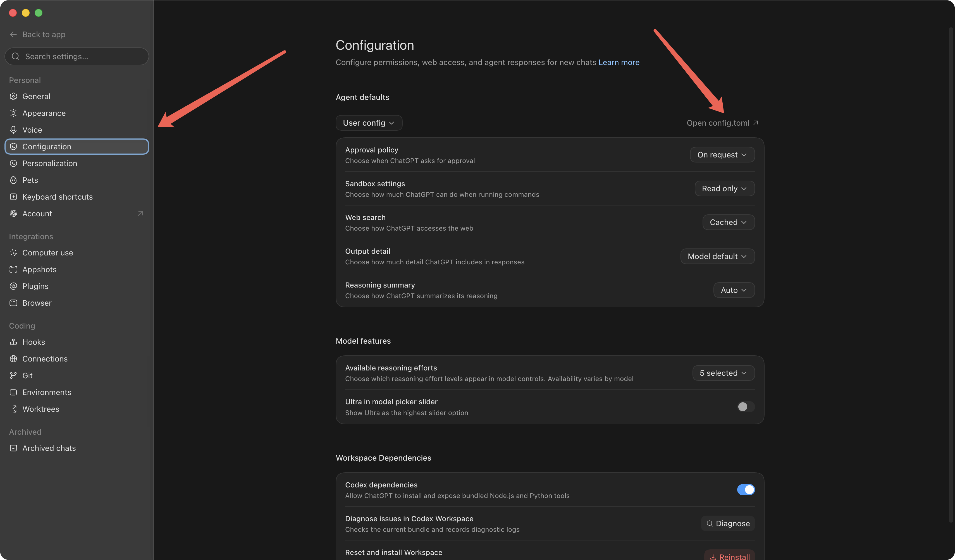The width and height of the screenshot is (955, 560).
Task: Open the Hooks settings page
Action: (x=77, y=342)
